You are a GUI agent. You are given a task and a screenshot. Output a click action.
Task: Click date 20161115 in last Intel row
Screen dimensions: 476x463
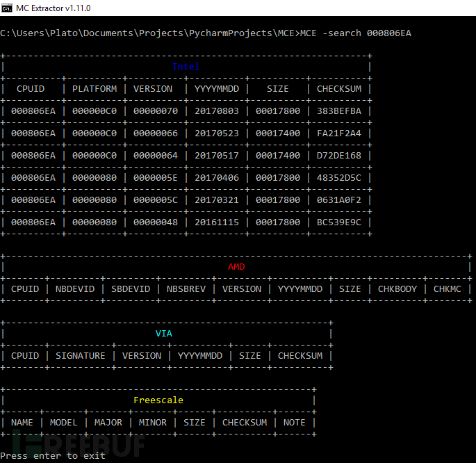(x=217, y=222)
